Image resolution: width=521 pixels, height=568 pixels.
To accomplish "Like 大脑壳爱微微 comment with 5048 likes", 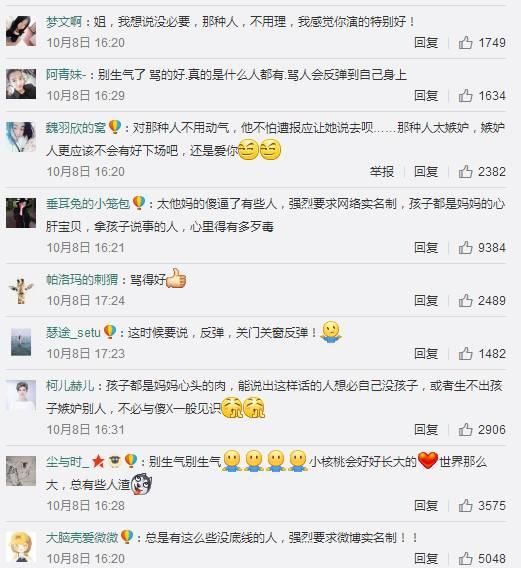I will point(465,559).
